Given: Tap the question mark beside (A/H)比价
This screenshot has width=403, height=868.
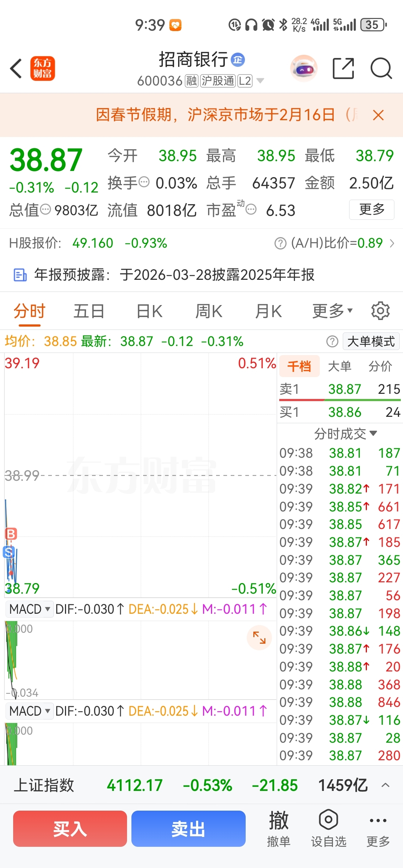Looking at the screenshot, I should point(280,243).
